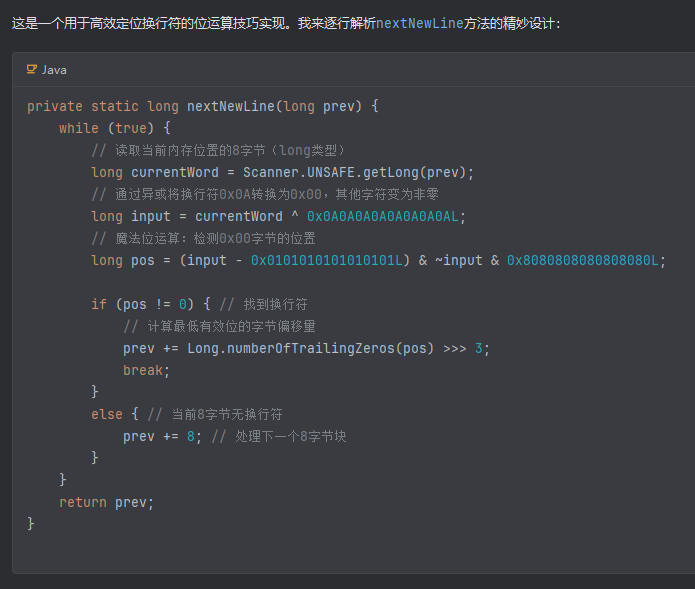Click the 'else {' keyword line
This screenshot has width=695, height=589.
coord(115,414)
